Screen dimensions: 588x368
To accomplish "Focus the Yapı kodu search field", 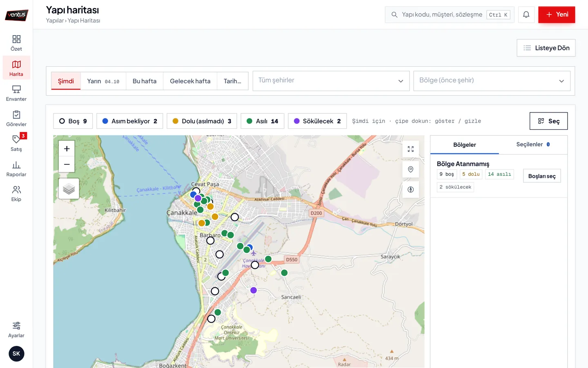I will [450, 15].
